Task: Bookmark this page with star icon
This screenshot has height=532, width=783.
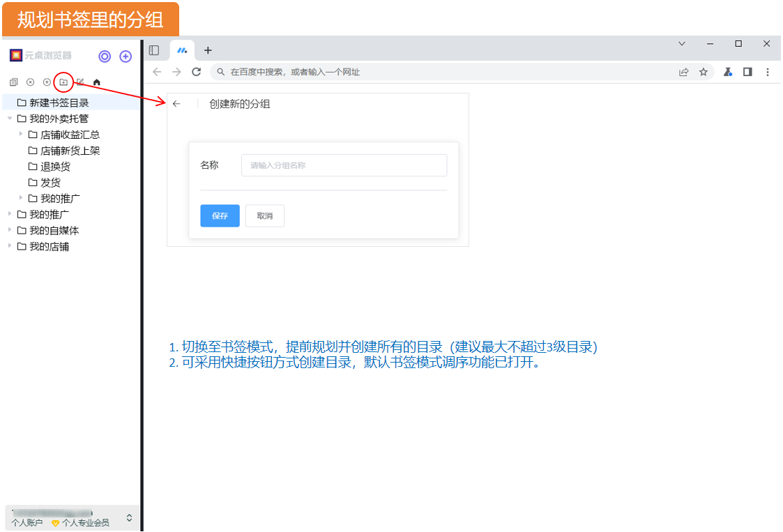Action: [703, 72]
